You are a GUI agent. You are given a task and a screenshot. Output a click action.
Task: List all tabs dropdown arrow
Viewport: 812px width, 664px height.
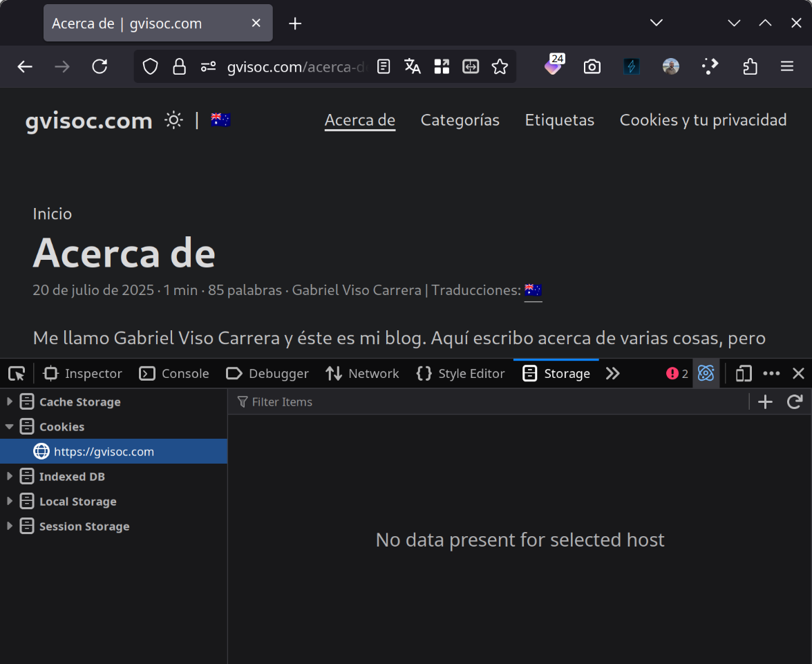click(x=656, y=23)
